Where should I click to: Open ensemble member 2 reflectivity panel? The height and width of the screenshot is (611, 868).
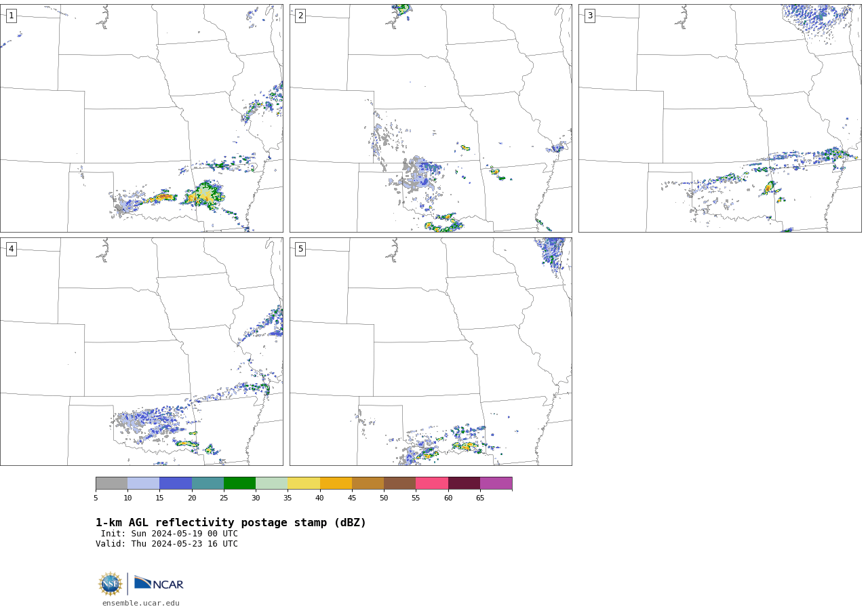(431, 118)
